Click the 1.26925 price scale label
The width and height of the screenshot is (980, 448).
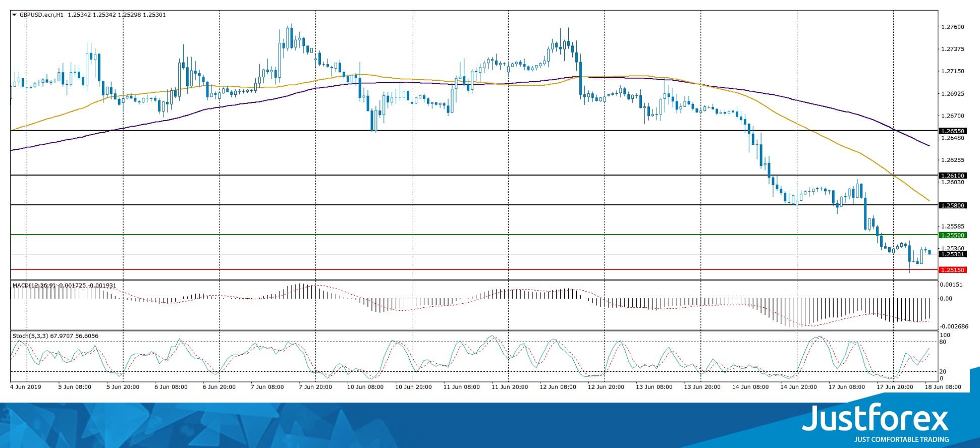tap(953, 93)
